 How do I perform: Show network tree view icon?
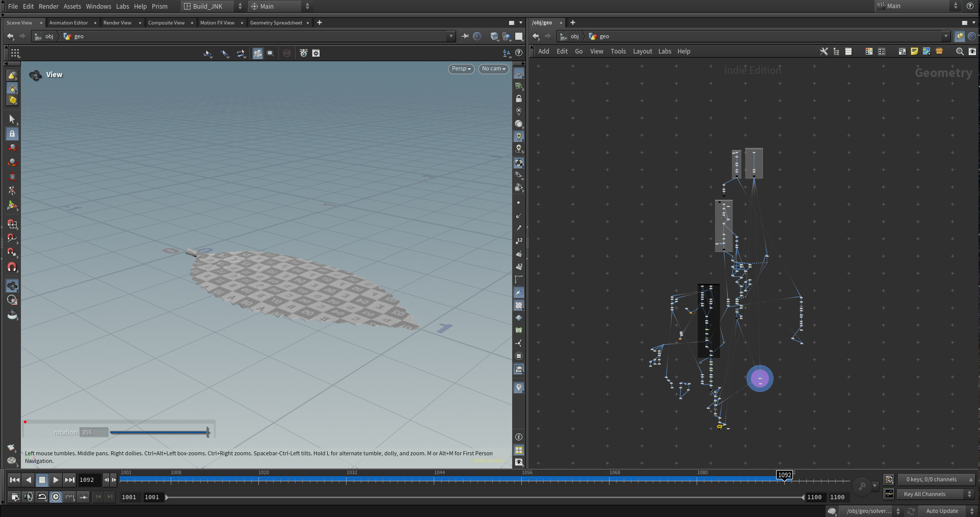(836, 51)
